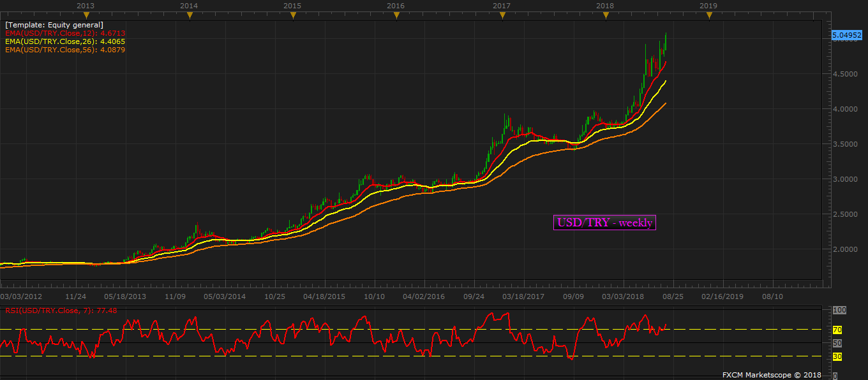The image size is (868, 380).
Task: Click the 2016 triangle year marker
Action: click(396, 15)
